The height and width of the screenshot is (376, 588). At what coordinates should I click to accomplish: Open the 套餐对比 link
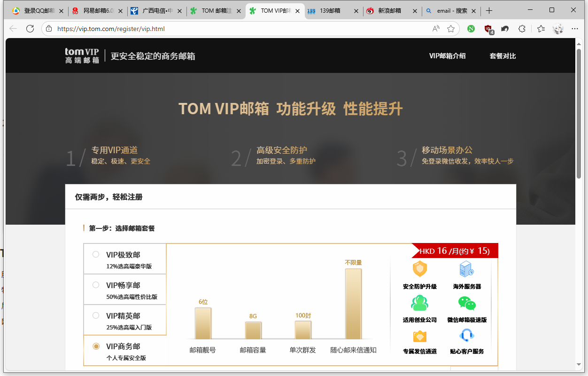click(503, 56)
